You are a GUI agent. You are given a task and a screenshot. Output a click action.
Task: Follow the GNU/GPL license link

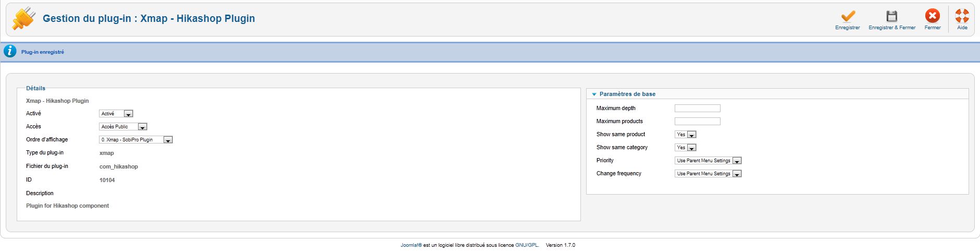[527, 245]
